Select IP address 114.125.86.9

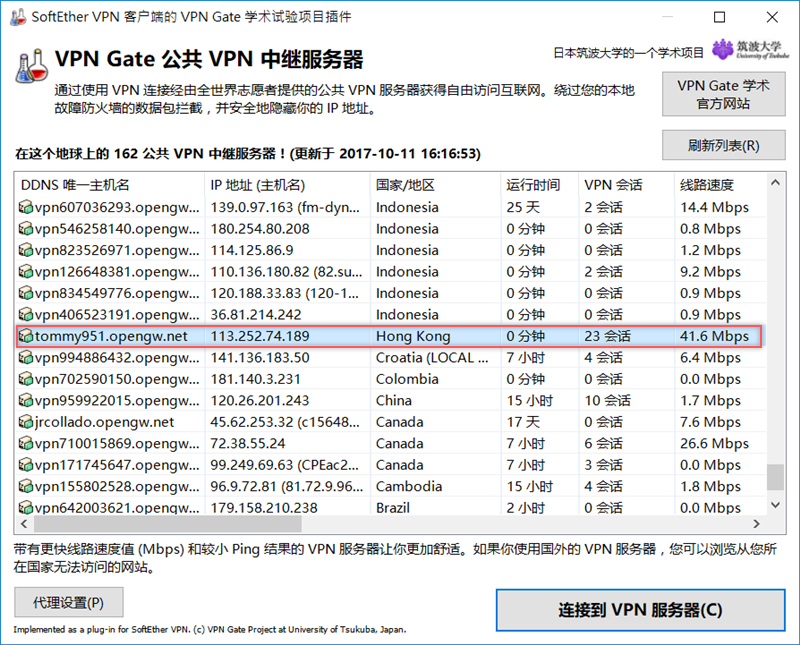pos(252,250)
